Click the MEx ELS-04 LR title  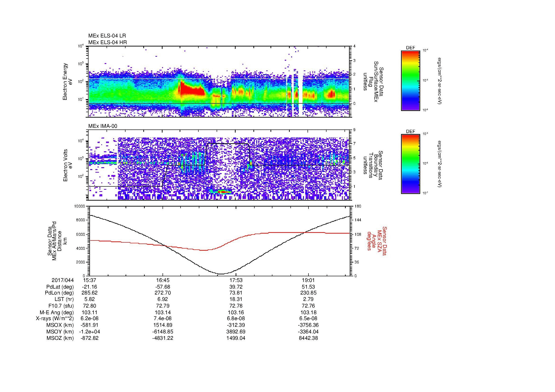[107, 36]
